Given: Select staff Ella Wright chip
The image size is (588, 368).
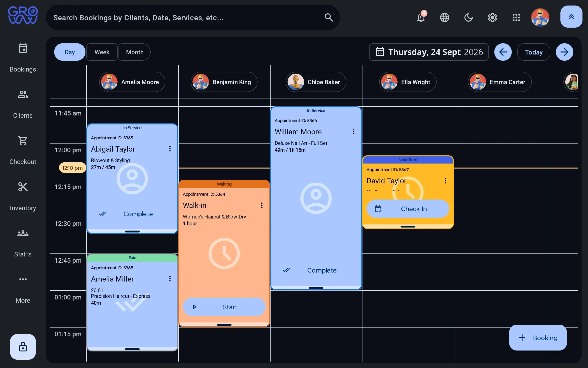Looking at the screenshot, I should 408,82.
